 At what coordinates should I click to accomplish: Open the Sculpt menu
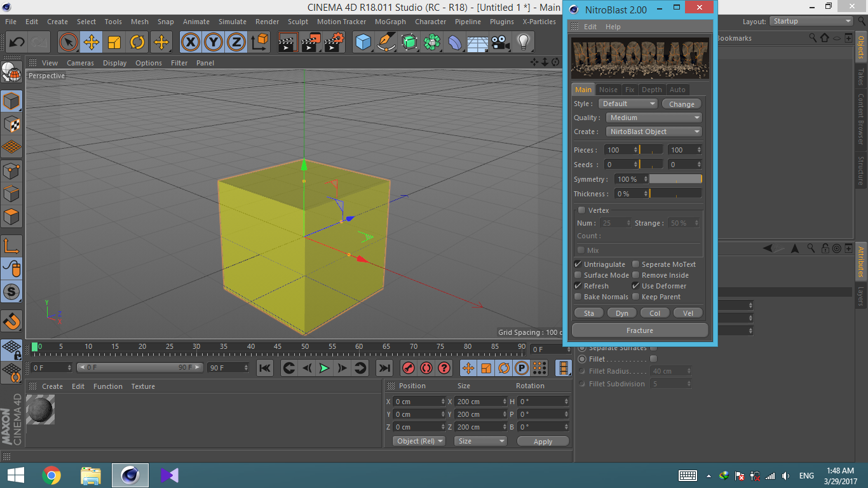pyautogui.click(x=297, y=22)
